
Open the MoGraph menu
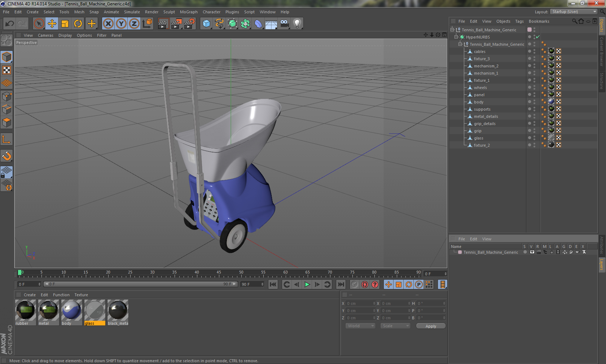[x=189, y=12]
